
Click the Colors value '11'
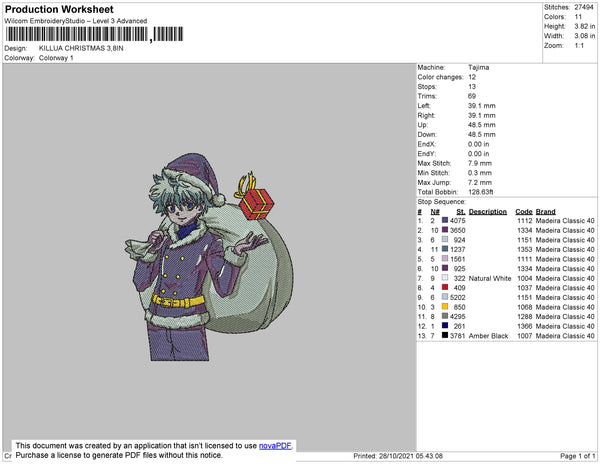tap(578, 17)
